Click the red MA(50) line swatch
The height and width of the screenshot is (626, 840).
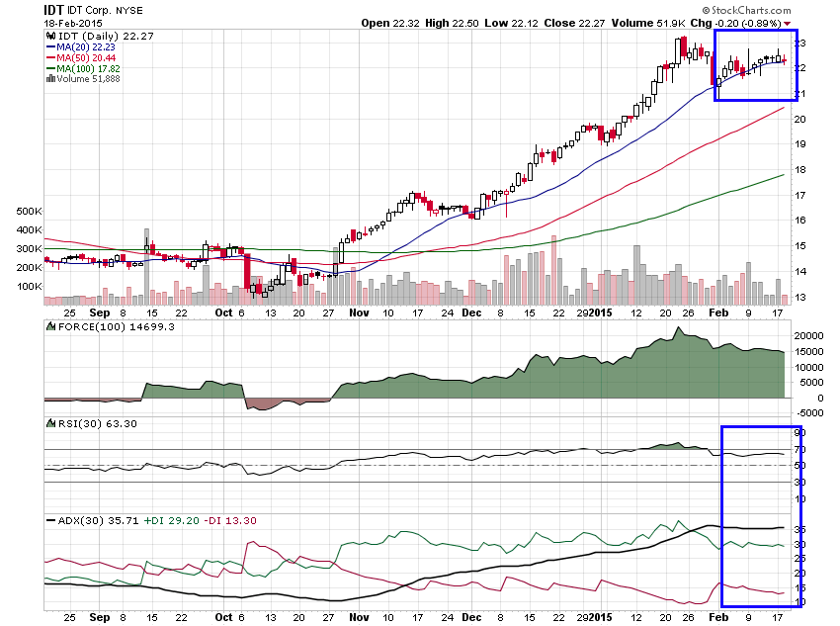pyautogui.click(x=50, y=58)
